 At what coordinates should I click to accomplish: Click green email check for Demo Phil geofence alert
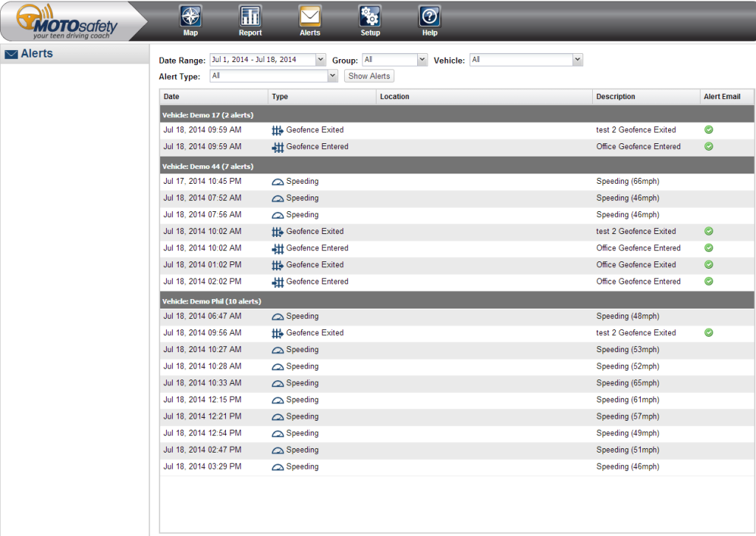click(709, 333)
